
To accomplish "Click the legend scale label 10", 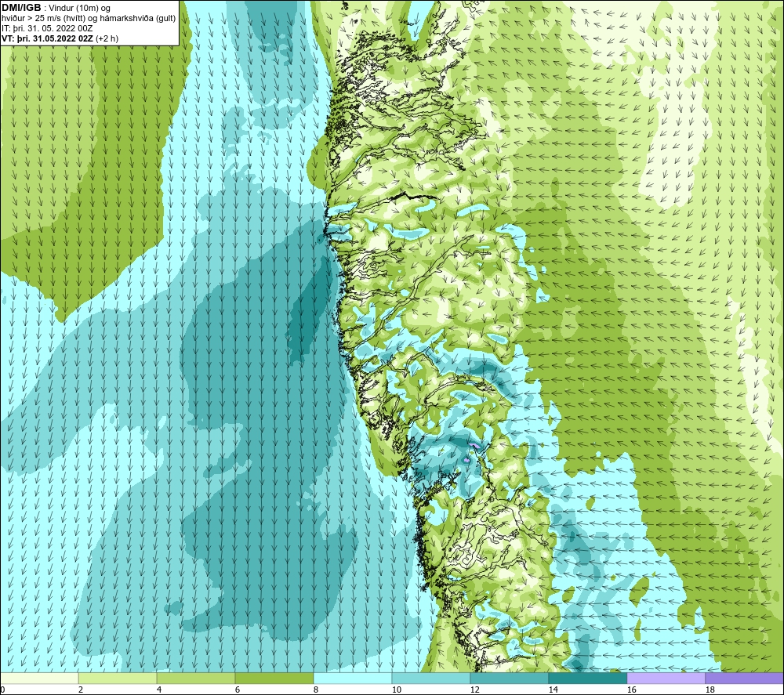I will pyautogui.click(x=396, y=690).
